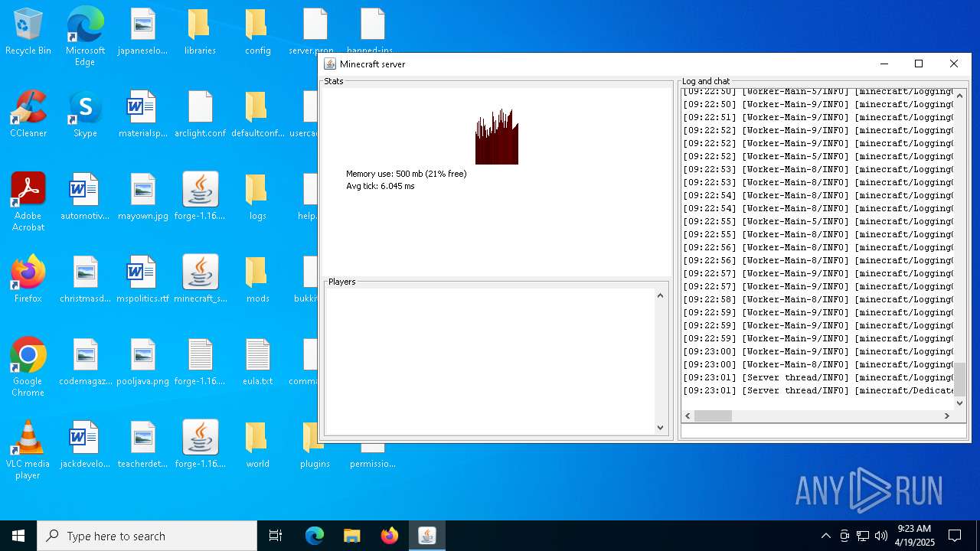Click the taskbar search box
The width and height of the screenshot is (980, 551).
pyautogui.click(x=147, y=536)
